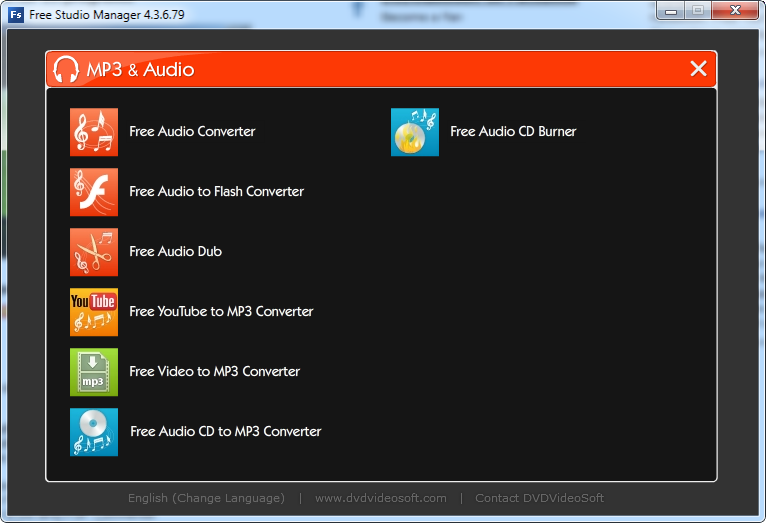The height and width of the screenshot is (523, 766).
Task: Select the Free Audio Converter label
Action: pos(192,131)
